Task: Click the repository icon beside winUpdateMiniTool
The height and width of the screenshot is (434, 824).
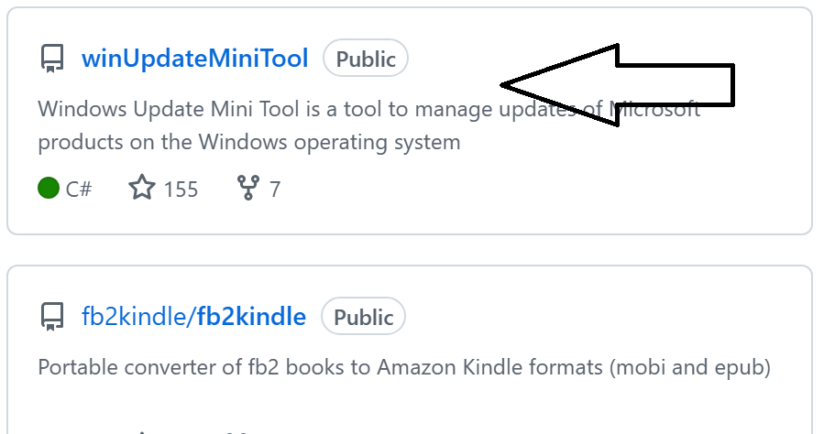Action: point(52,59)
